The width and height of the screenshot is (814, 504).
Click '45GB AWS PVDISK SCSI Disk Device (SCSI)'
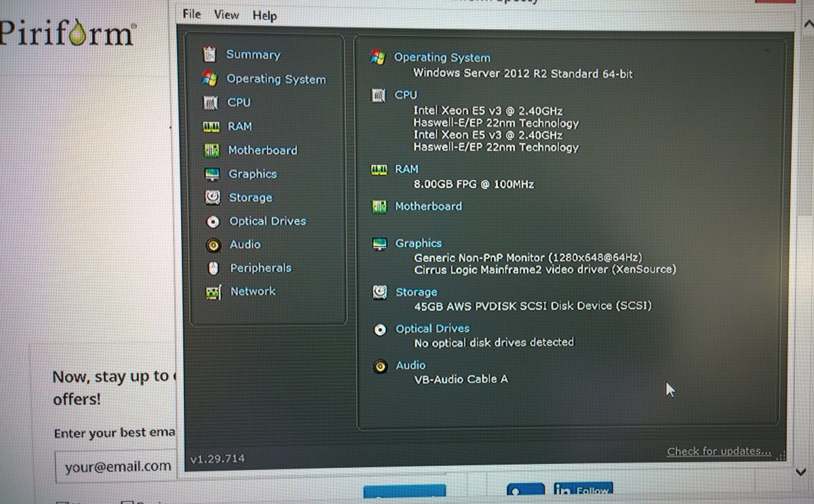point(533,306)
